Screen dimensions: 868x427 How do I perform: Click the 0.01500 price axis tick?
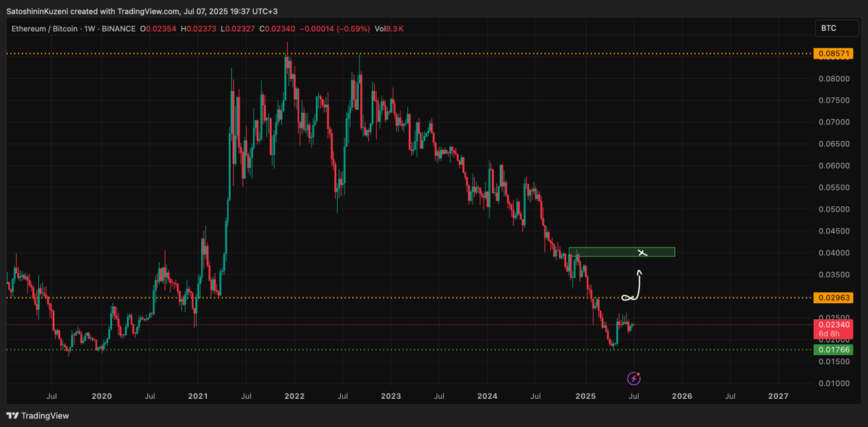[x=833, y=362]
